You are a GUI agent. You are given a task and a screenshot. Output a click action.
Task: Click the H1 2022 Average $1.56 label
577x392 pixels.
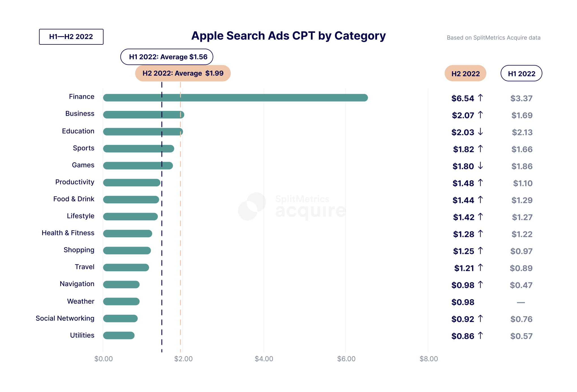coord(167,57)
